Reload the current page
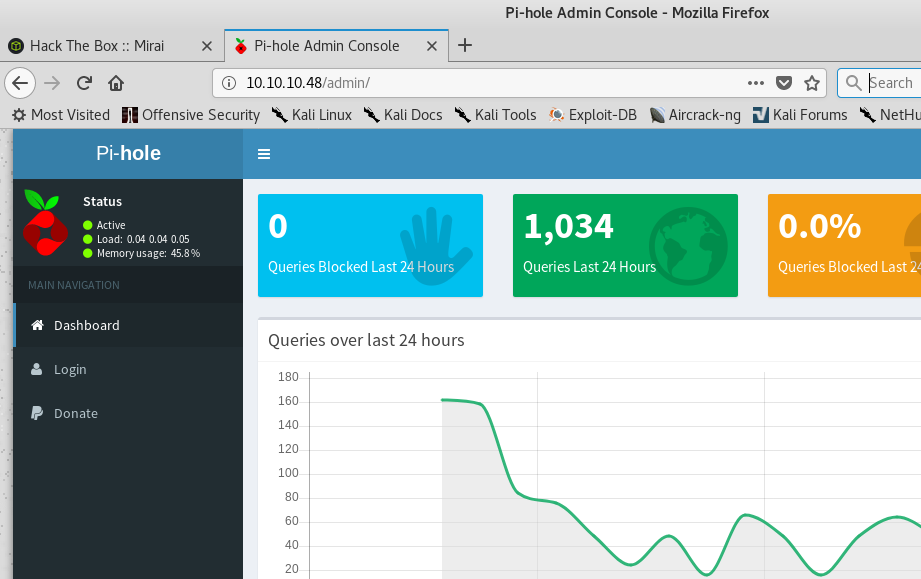 point(85,83)
